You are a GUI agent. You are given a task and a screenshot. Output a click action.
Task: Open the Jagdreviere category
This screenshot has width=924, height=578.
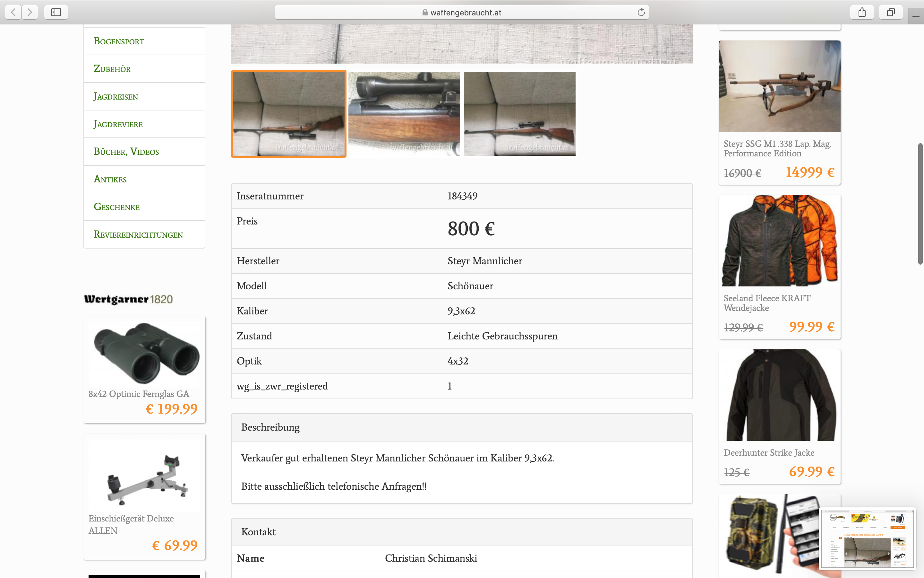click(144, 124)
